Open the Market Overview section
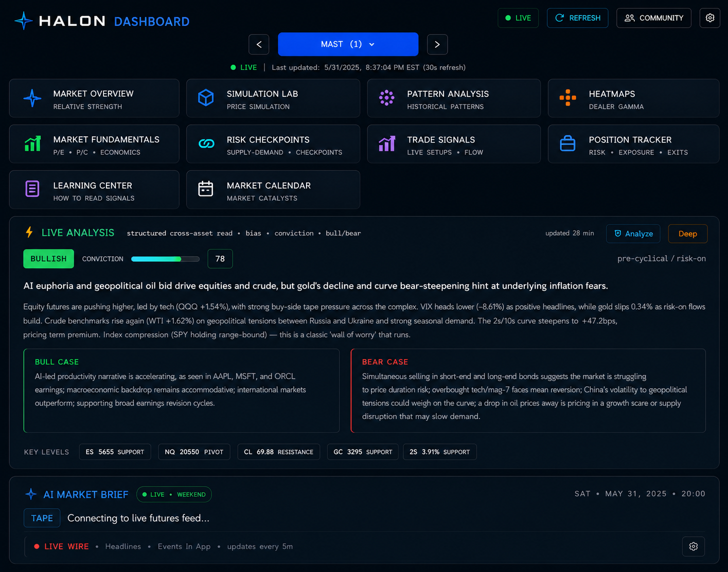This screenshot has width=728, height=572. point(94,98)
